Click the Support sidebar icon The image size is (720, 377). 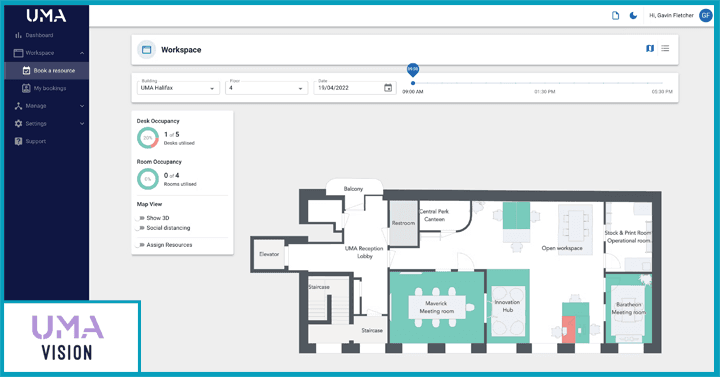point(18,141)
